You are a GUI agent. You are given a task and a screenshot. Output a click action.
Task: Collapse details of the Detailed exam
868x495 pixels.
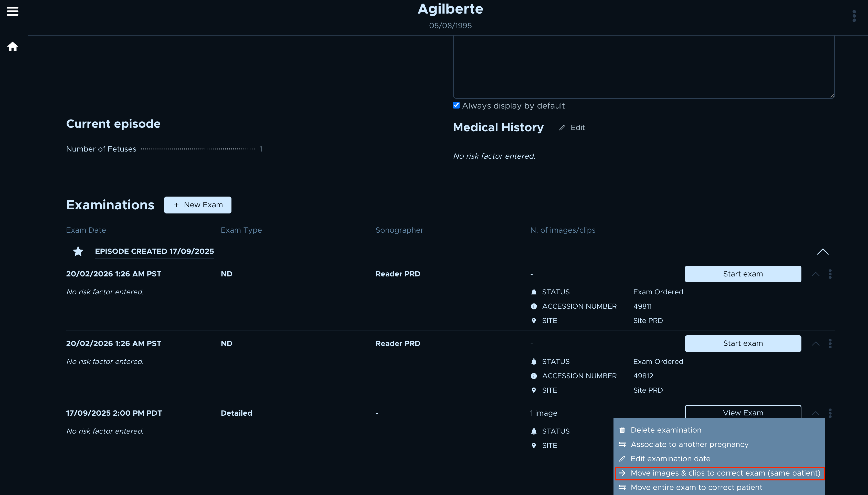[815, 413]
